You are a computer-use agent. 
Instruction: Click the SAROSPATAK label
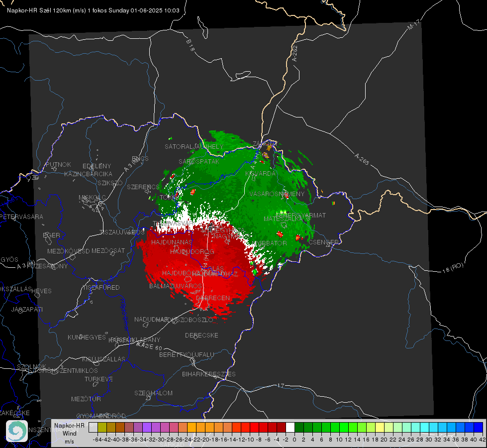[x=199, y=161]
